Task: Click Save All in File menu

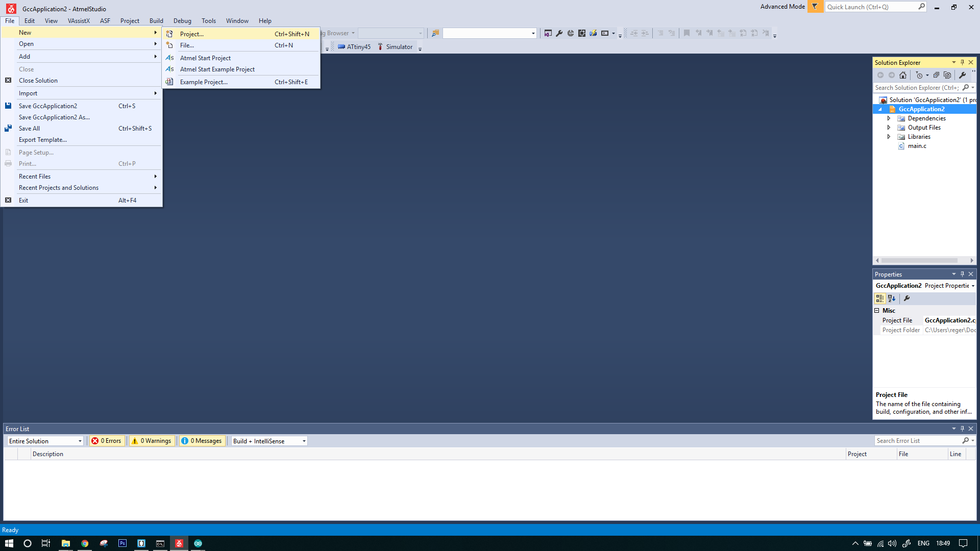Action: tap(82, 129)
